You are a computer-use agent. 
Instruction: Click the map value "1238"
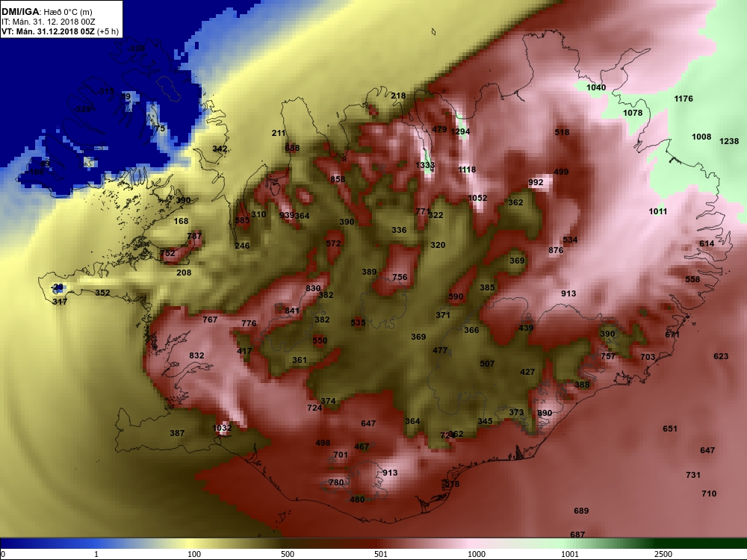pyautogui.click(x=729, y=141)
